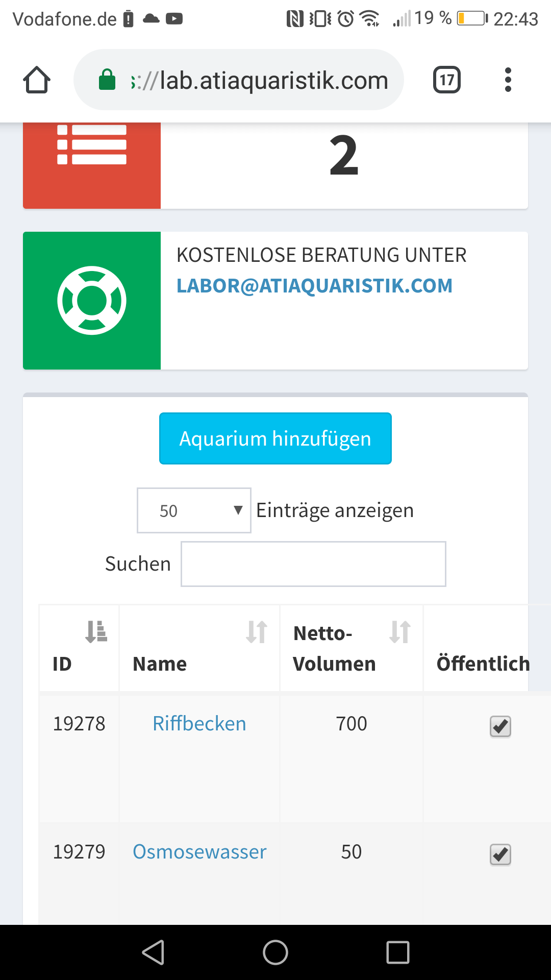Click the Aquarium hinzufügen button
Screen dimensions: 551x980
click(275, 438)
